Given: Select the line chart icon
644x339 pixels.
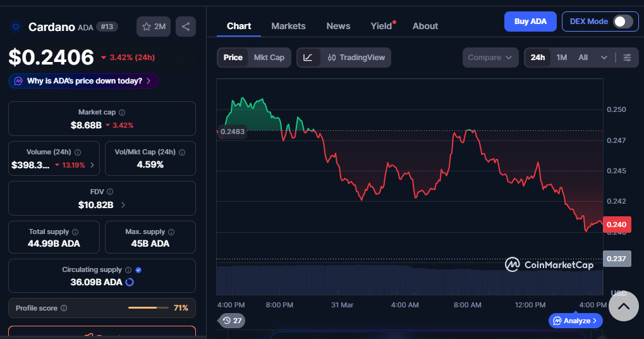Looking at the screenshot, I should pos(308,58).
